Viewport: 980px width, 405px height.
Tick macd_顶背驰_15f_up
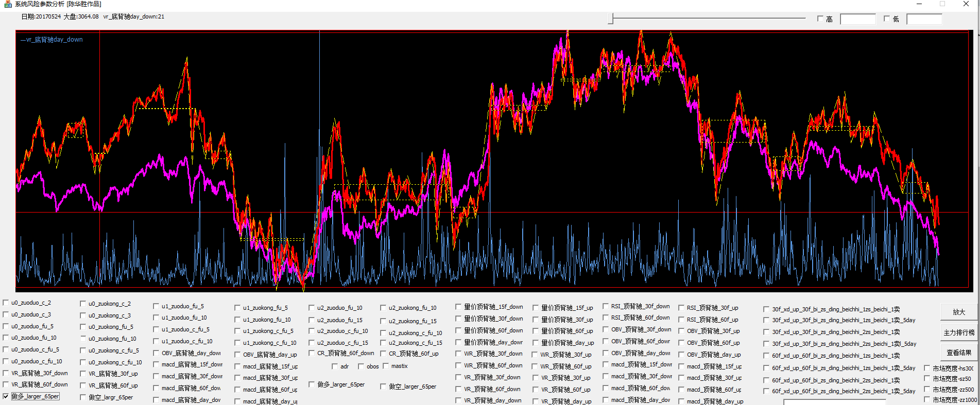[x=681, y=366]
